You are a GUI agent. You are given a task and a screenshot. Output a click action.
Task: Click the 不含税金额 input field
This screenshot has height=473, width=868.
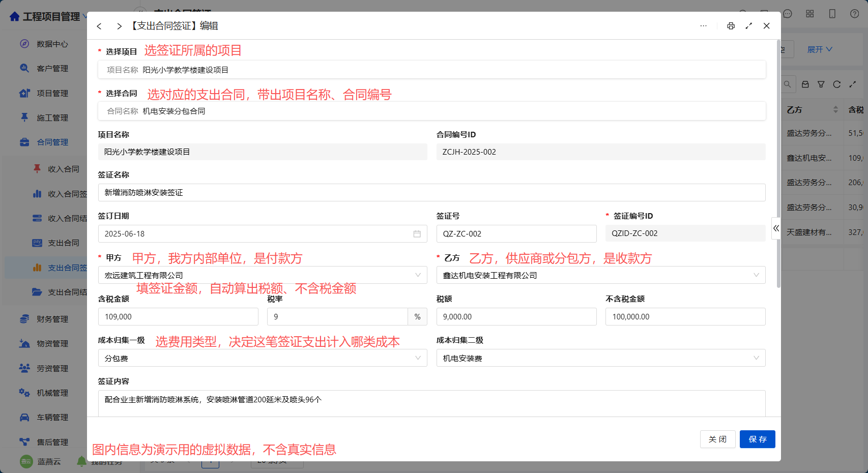(685, 317)
